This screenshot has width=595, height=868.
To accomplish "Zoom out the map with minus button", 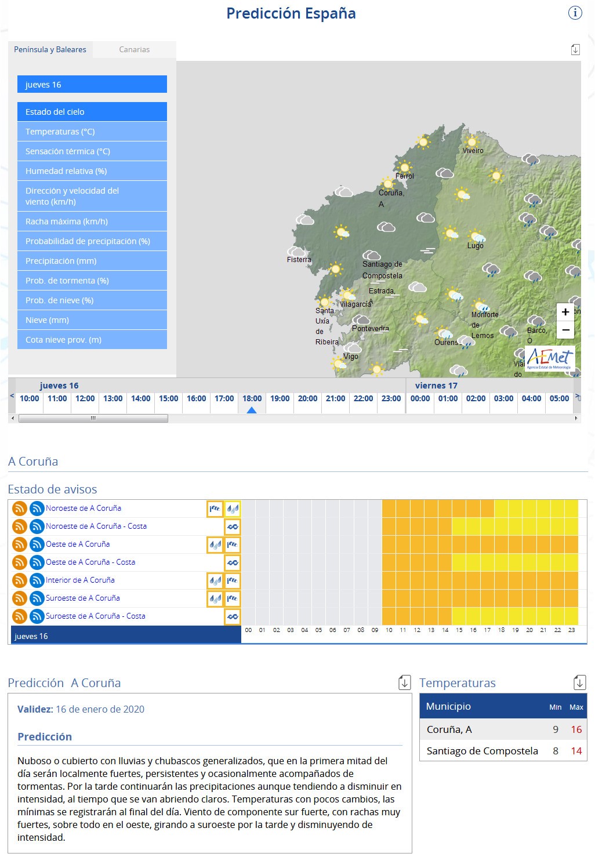I will [x=565, y=331].
